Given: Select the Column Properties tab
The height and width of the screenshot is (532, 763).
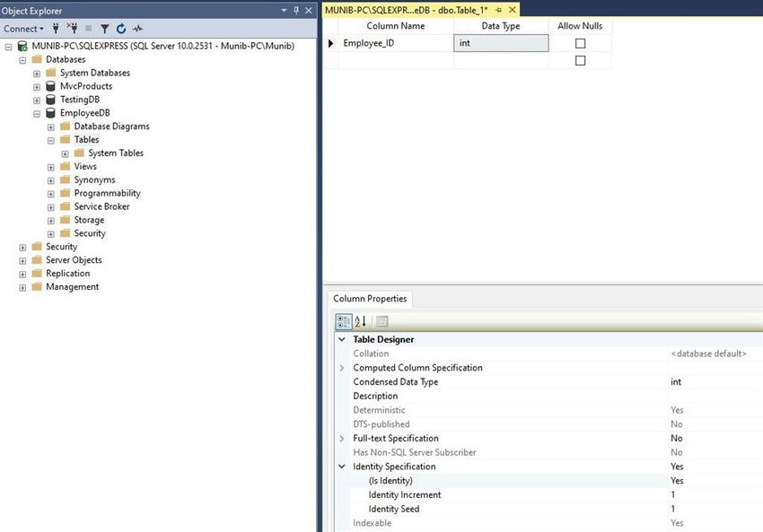Looking at the screenshot, I should coord(370,299).
